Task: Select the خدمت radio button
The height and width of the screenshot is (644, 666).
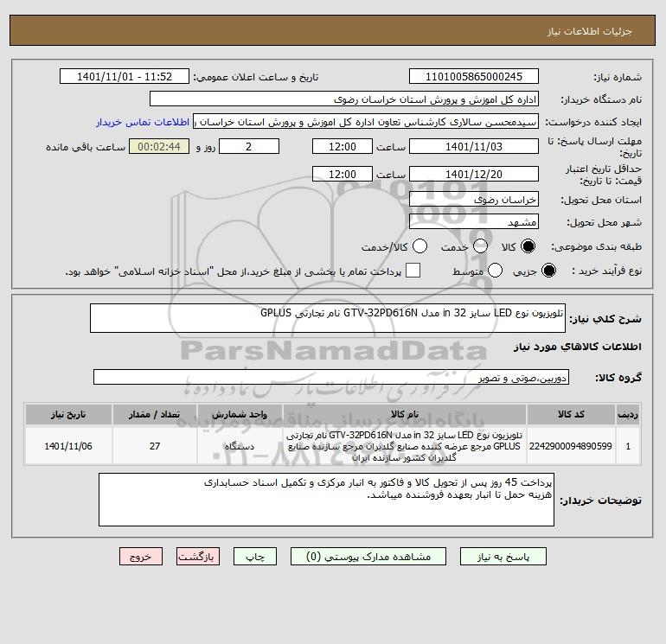Action: [480, 246]
